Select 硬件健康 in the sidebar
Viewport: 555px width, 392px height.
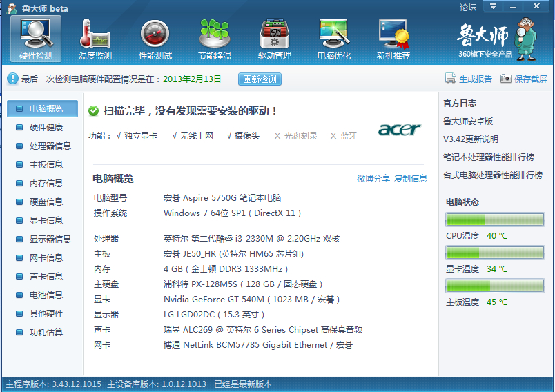[43, 128]
